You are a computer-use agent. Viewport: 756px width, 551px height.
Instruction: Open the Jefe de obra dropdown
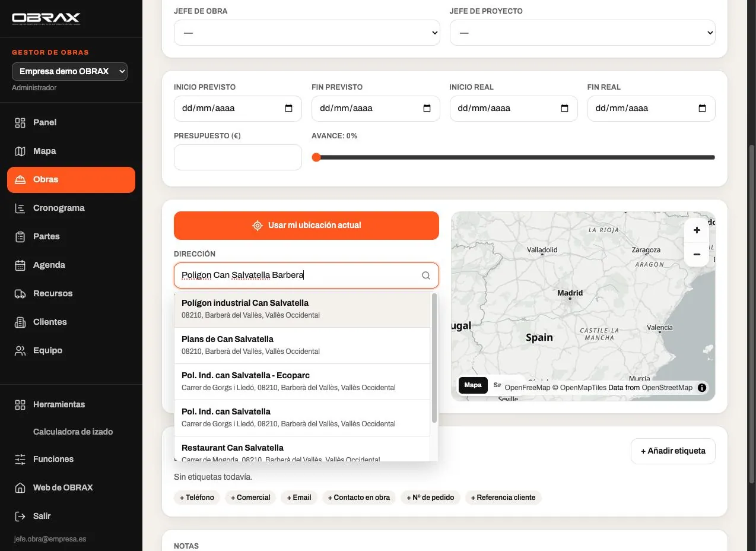coord(307,33)
